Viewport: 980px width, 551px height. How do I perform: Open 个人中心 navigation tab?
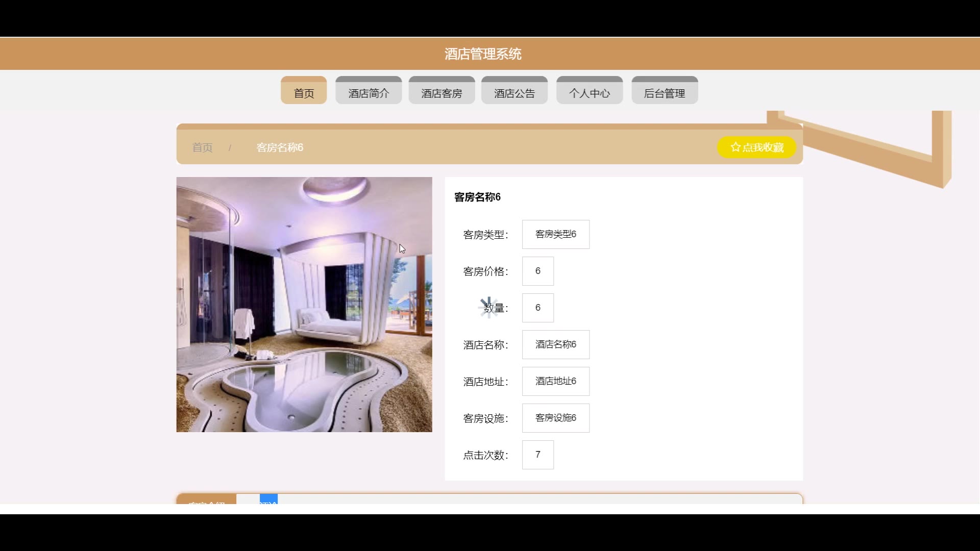[x=590, y=93]
